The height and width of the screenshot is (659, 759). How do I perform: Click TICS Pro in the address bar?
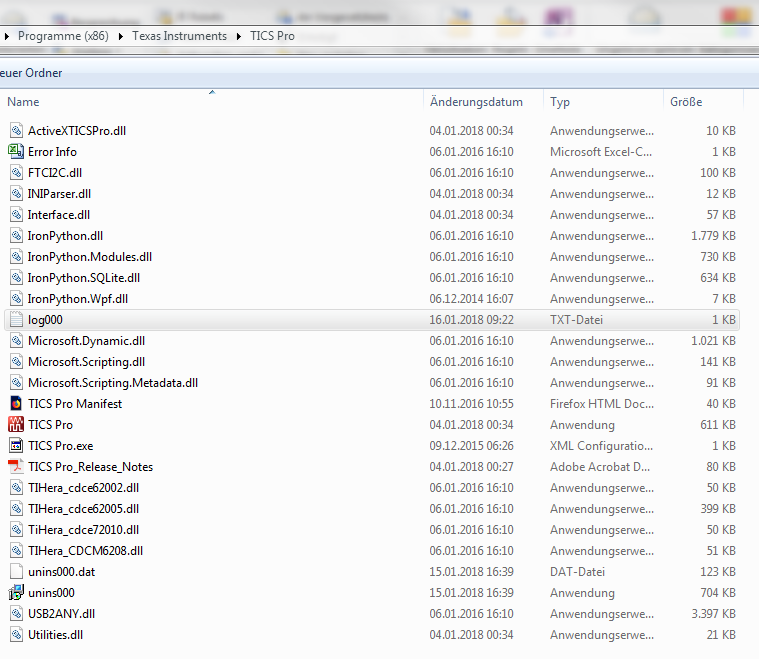[273, 36]
